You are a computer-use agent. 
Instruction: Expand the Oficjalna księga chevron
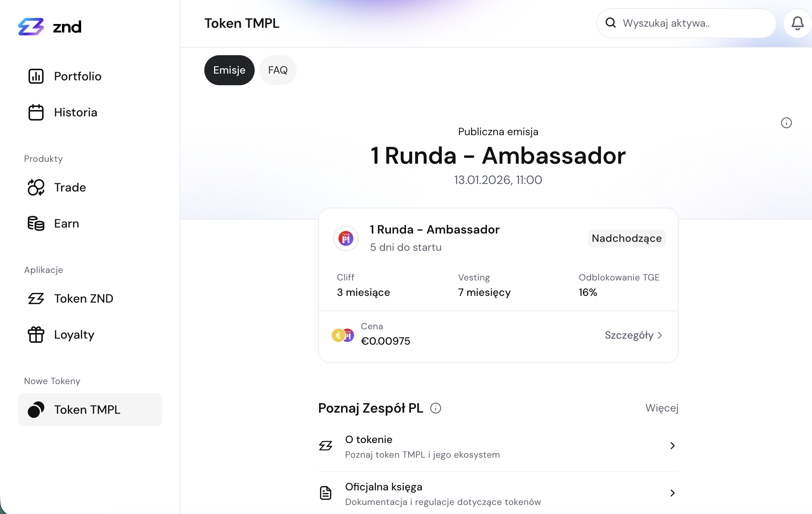click(672, 493)
